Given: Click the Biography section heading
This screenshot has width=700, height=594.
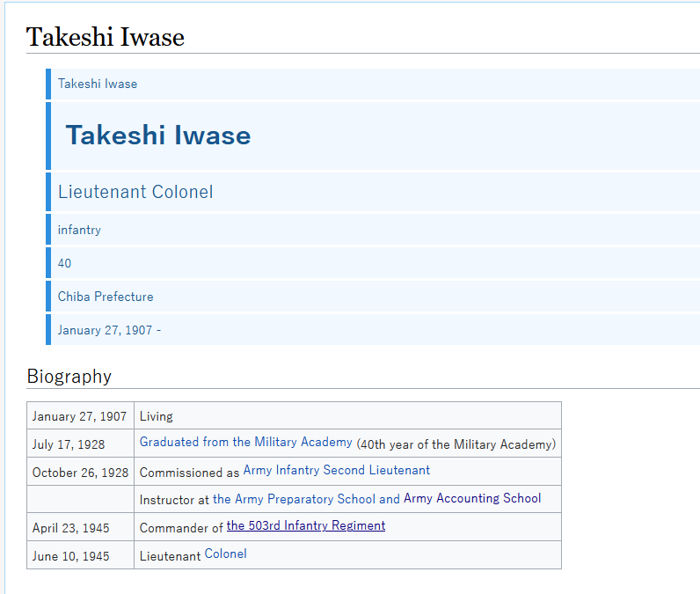Looking at the screenshot, I should pos(69,377).
